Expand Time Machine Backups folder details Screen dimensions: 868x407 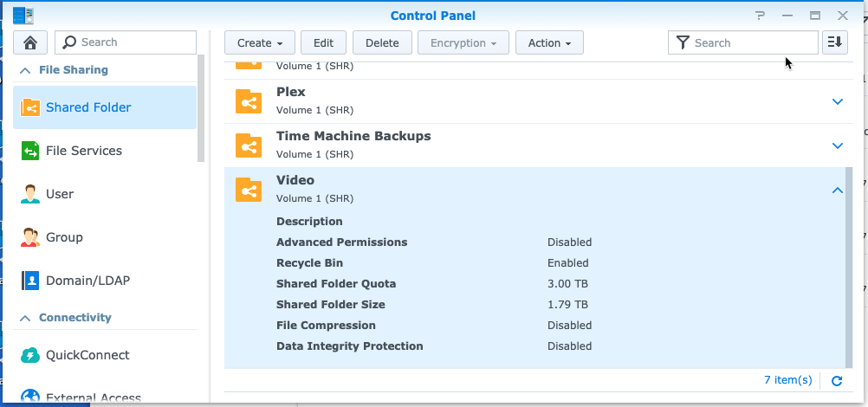point(837,145)
